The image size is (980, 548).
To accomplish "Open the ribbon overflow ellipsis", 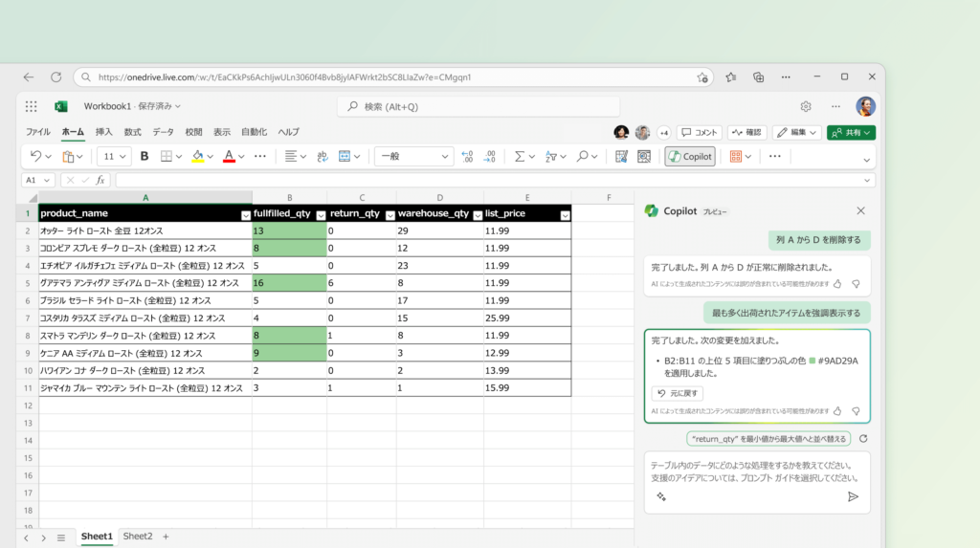I will [775, 156].
